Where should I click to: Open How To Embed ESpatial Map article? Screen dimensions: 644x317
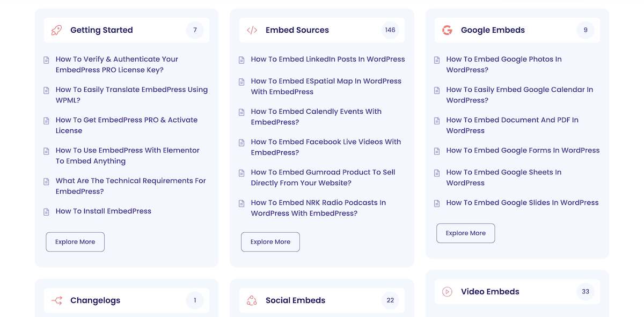(x=326, y=86)
